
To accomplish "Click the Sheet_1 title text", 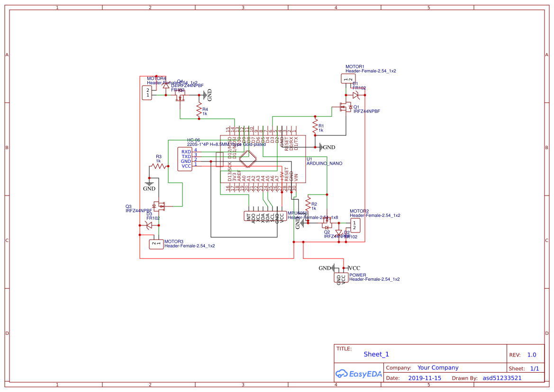I will pyautogui.click(x=376, y=354).
